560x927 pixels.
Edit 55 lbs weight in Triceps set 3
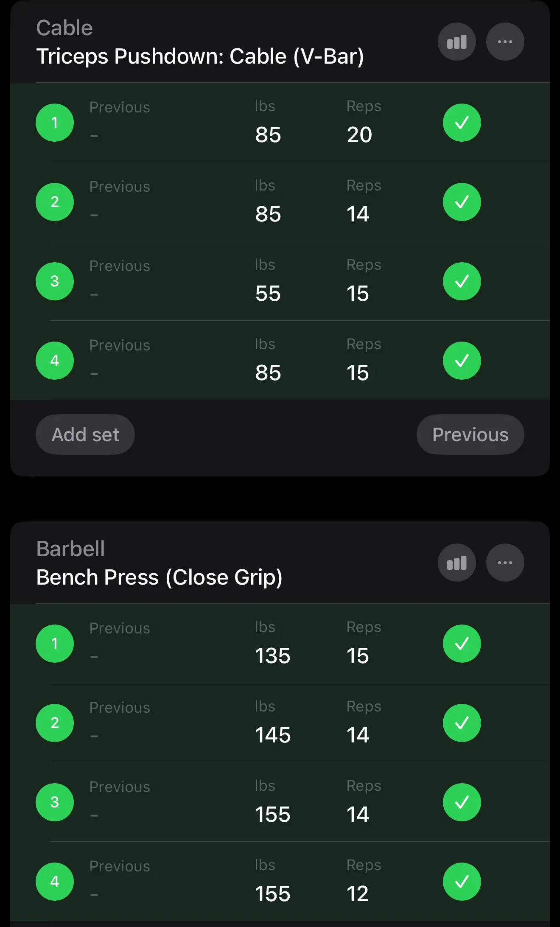tap(268, 294)
